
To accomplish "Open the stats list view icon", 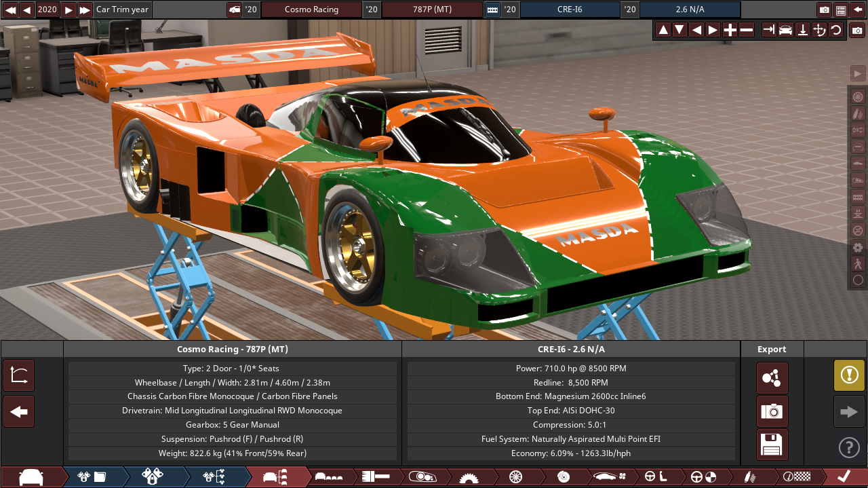I will (x=841, y=10).
